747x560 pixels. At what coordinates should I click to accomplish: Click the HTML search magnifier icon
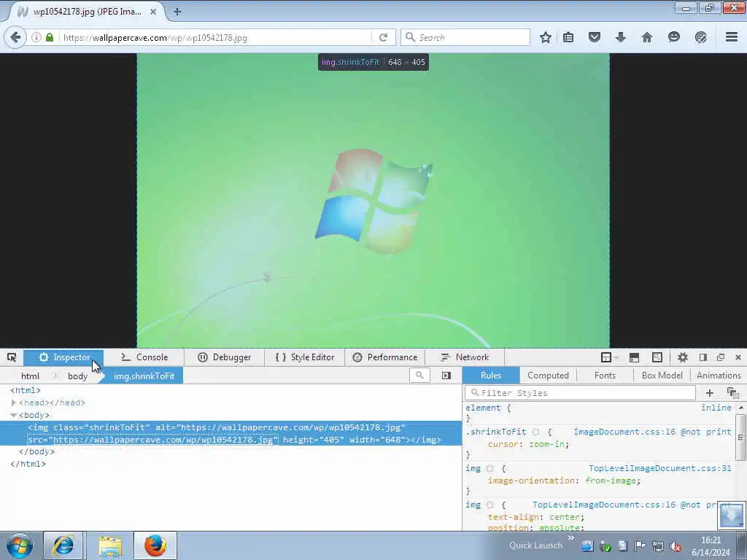(x=419, y=376)
